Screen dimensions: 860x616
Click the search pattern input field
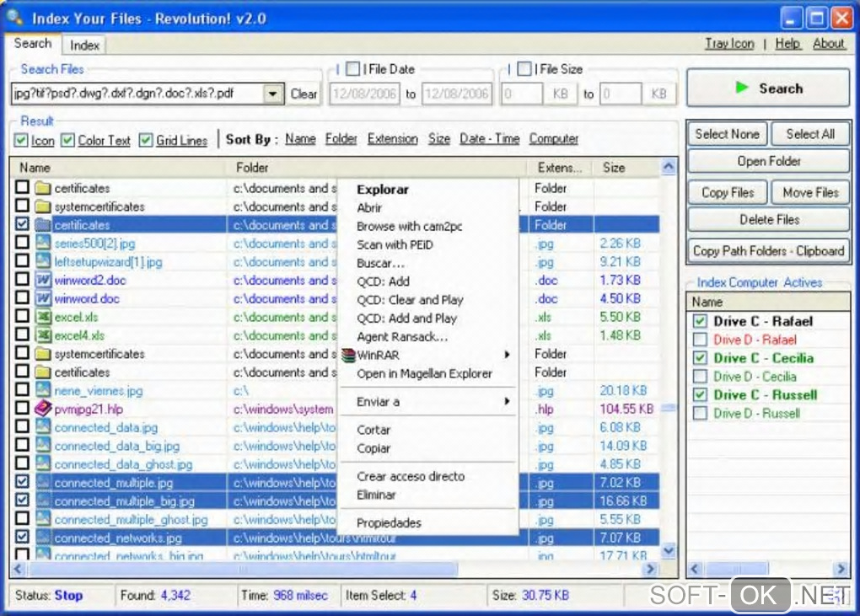[137, 94]
